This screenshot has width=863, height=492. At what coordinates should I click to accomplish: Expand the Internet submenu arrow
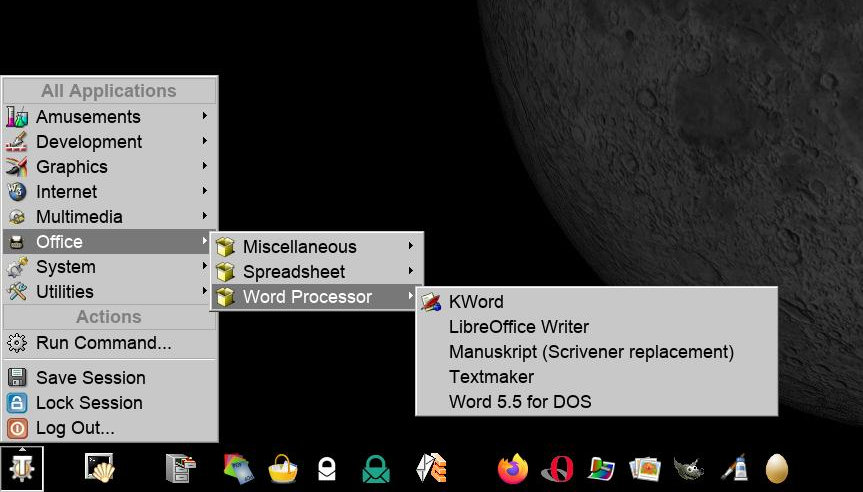[205, 190]
